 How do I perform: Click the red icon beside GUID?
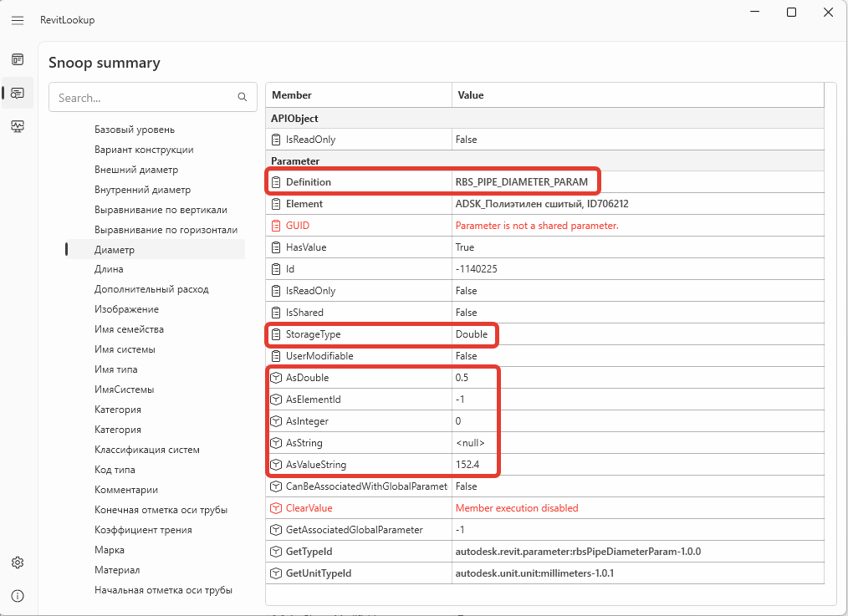pos(276,226)
